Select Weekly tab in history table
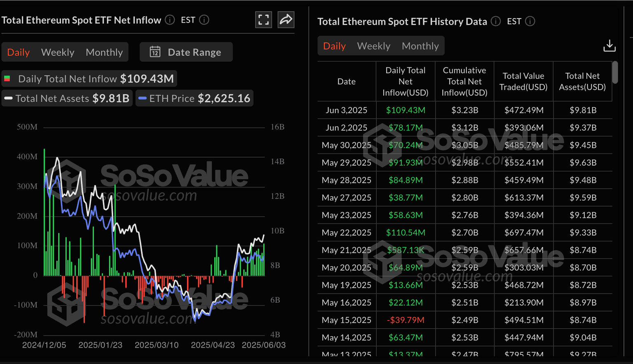Screen dimensions: 633x364 [373, 46]
